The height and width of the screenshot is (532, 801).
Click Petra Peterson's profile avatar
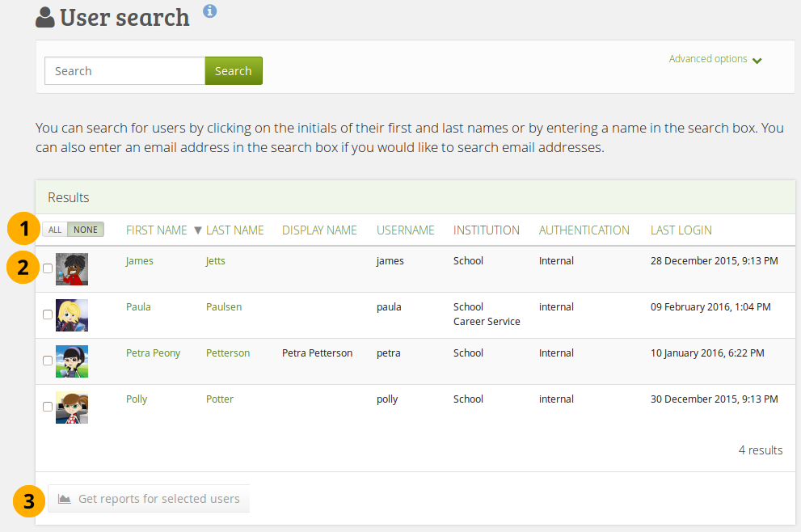[72, 361]
